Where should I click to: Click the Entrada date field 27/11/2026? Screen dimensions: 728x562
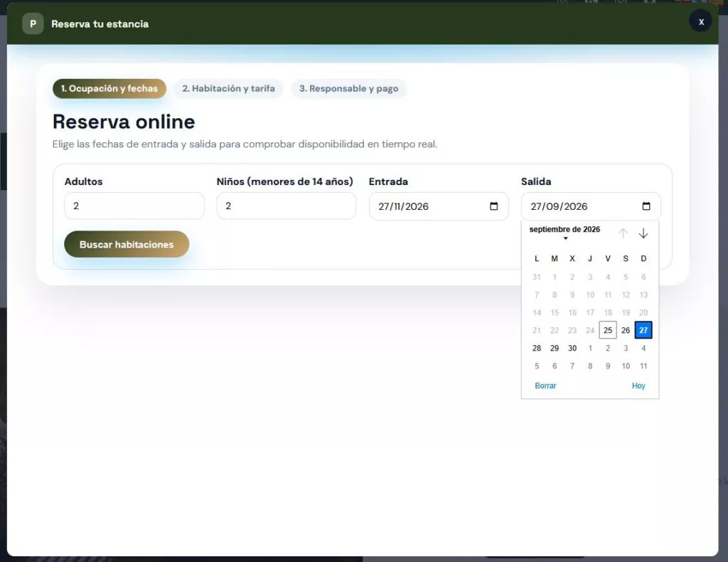point(438,206)
